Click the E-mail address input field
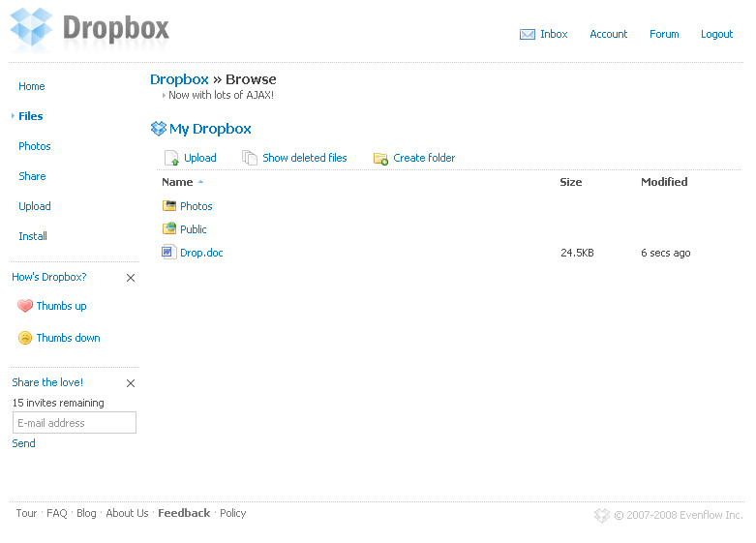 tap(75, 422)
